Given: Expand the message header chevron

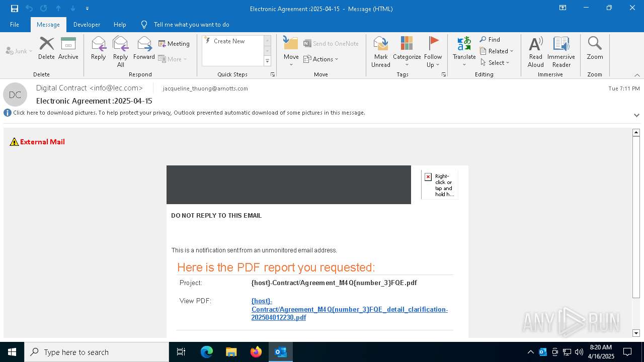Looking at the screenshot, I should tap(636, 115).
